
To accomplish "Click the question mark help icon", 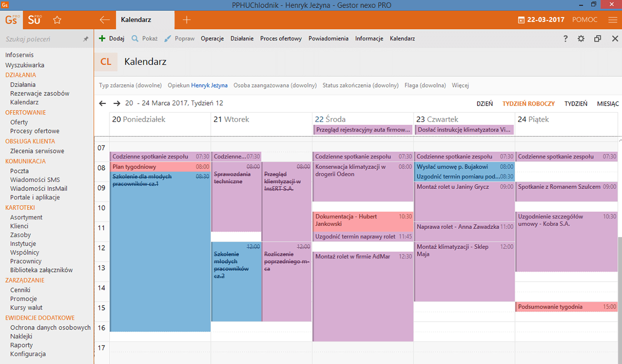I will tap(565, 38).
